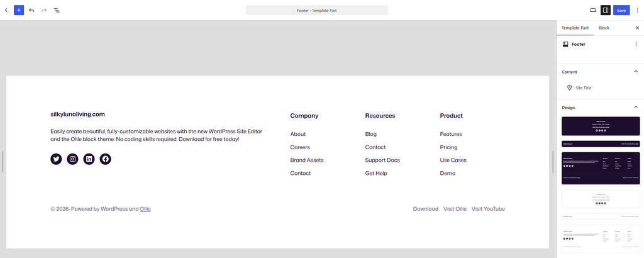Open Footer actions three-dot menu

click(x=636, y=45)
